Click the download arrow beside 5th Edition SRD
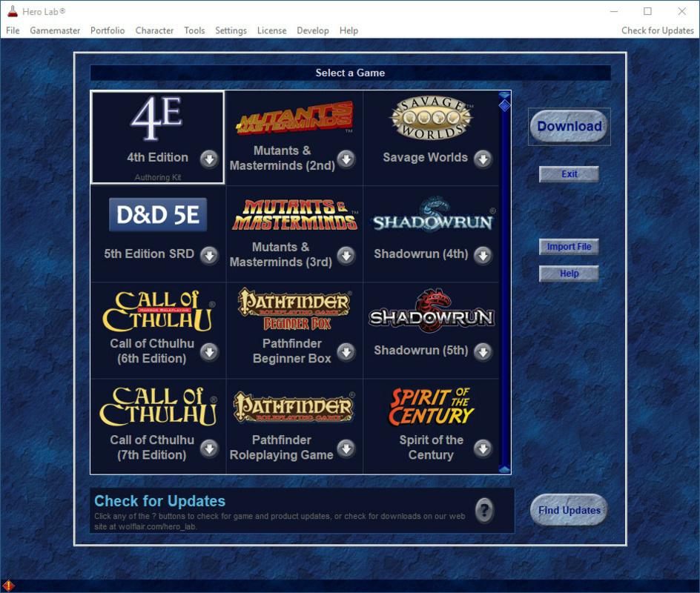The width and height of the screenshot is (700, 593). click(x=209, y=255)
